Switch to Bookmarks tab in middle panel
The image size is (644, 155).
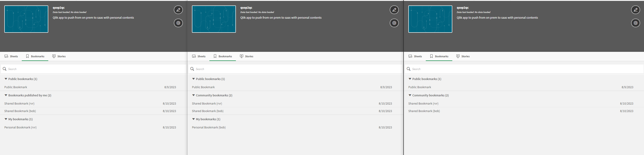click(223, 56)
